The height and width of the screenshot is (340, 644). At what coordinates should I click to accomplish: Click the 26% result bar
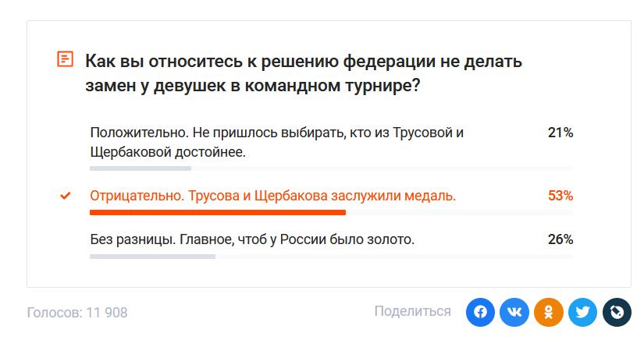click(x=152, y=256)
